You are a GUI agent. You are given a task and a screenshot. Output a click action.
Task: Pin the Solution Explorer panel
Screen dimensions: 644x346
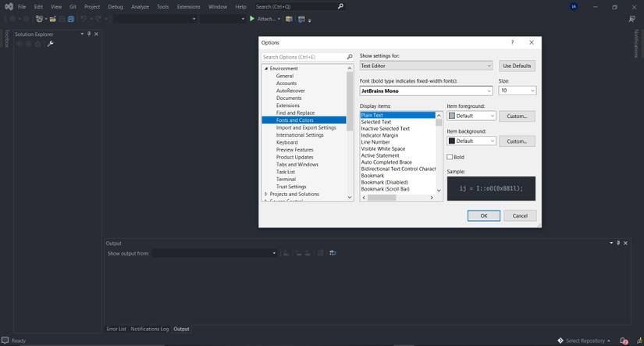[89, 34]
